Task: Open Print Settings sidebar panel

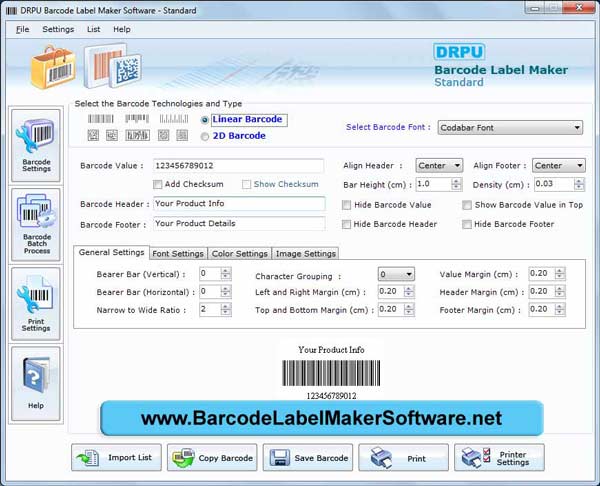Action: [x=36, y=303]
